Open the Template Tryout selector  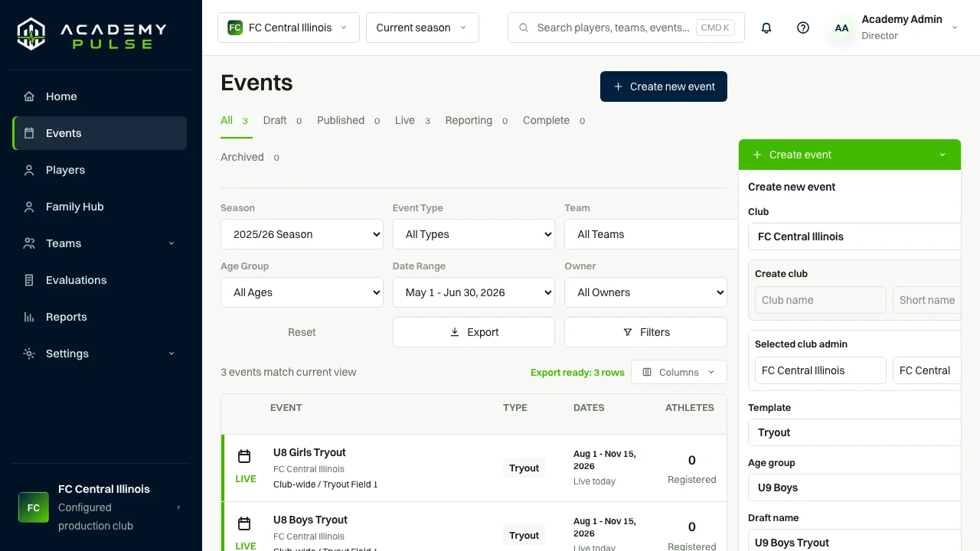[x=854, y=432]
